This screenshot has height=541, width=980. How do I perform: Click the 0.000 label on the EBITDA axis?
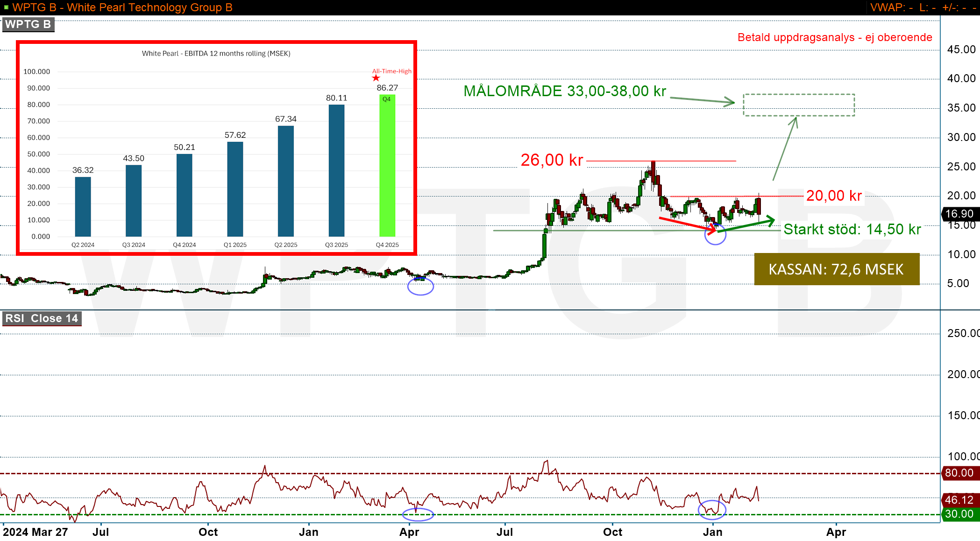tap(41, 237)
